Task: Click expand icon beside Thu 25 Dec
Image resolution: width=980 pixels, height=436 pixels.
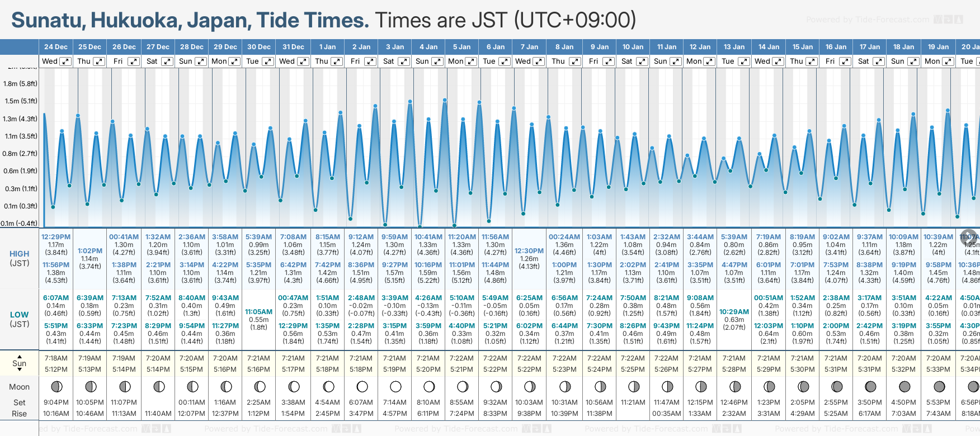Action: coord(99,61)
